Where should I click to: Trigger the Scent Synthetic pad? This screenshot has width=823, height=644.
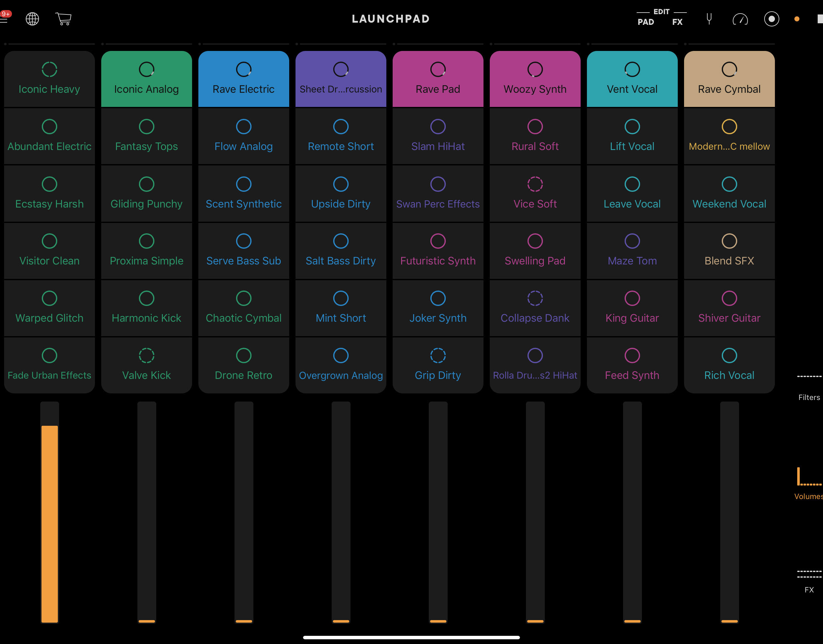click(243, 193)
